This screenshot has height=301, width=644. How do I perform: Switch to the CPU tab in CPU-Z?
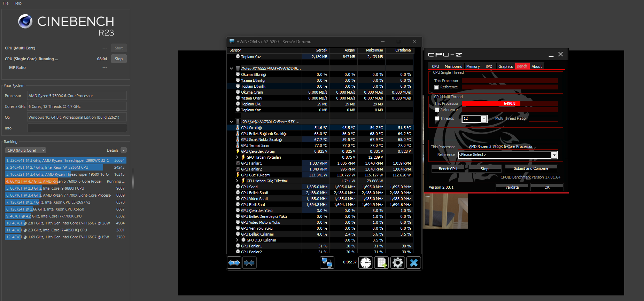pyautogui.click(x=435, y=66)
